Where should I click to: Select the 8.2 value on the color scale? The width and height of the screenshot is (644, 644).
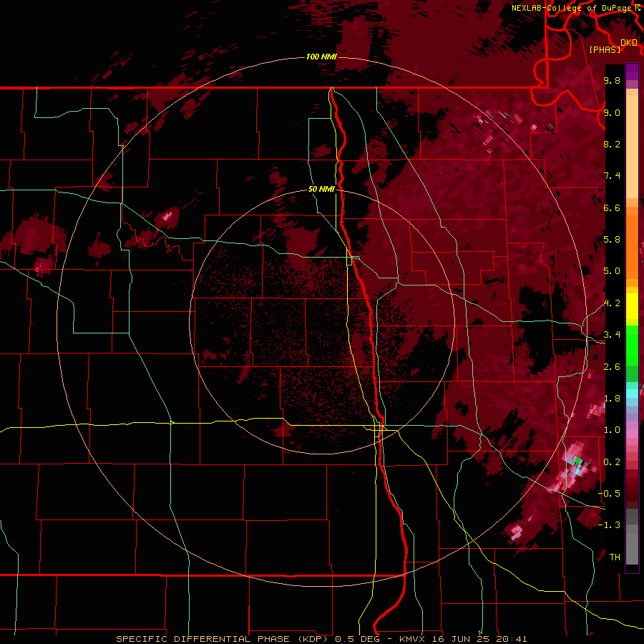click(612, 145)
